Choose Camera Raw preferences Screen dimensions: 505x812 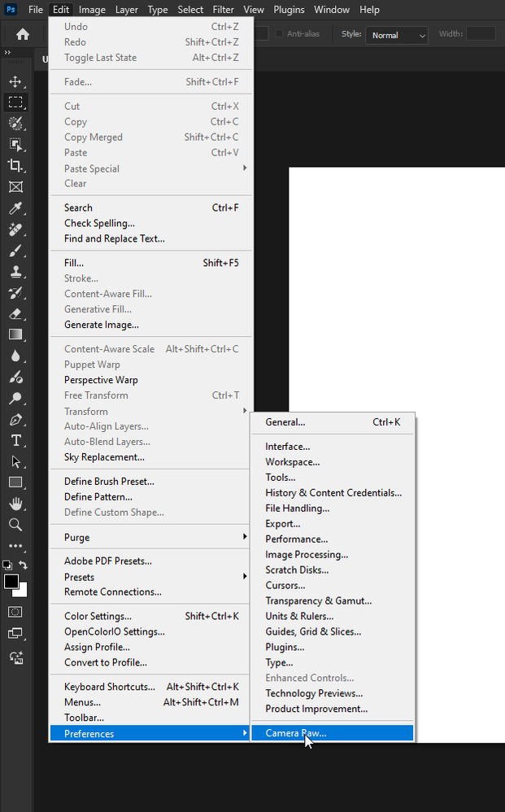332,733
